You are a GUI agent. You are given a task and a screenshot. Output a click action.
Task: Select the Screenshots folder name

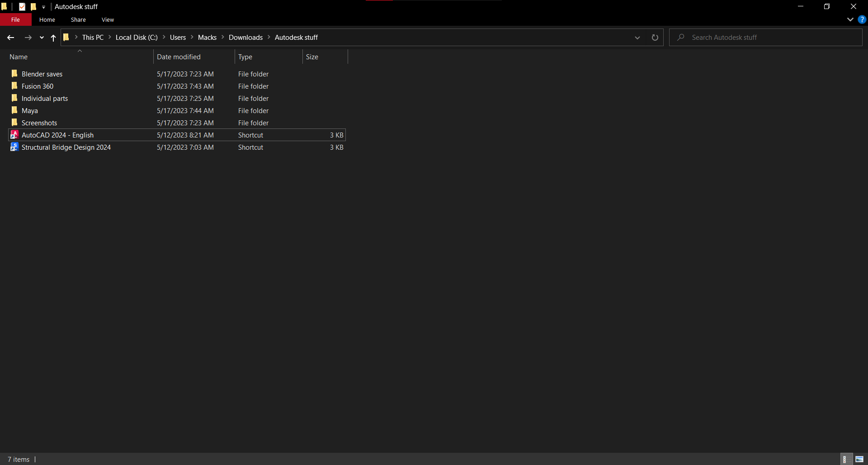tap(39, 123)
